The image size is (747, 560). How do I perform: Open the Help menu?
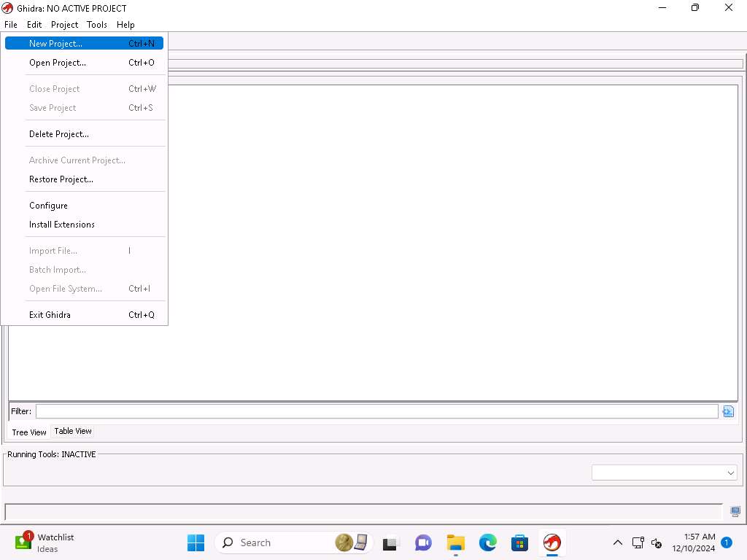(125, 25)
